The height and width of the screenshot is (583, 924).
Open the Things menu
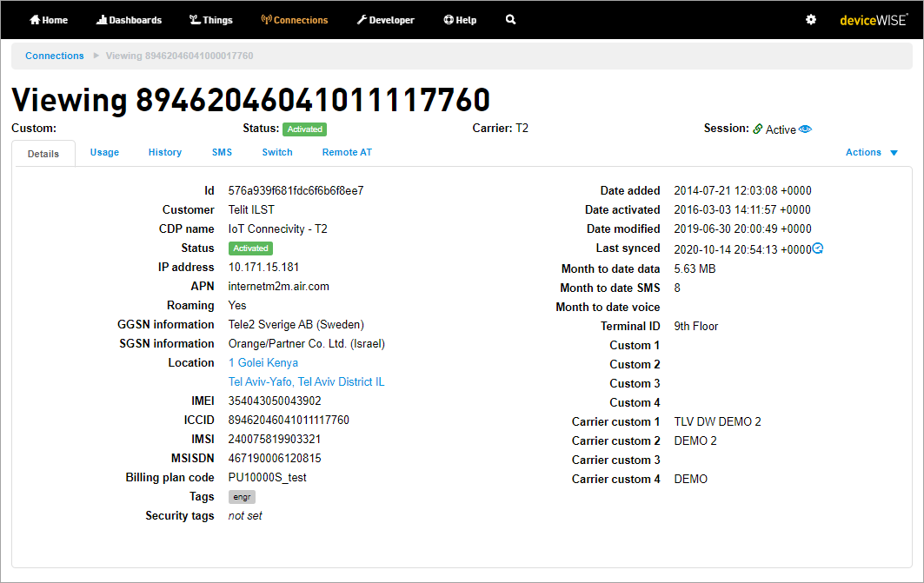(x=211, y=20)
